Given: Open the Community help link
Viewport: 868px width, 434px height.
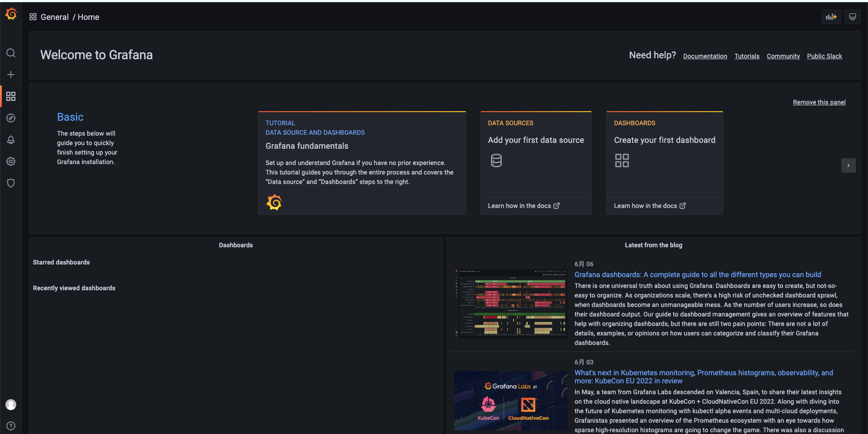Looking at the screenshot, I should 783,56.
